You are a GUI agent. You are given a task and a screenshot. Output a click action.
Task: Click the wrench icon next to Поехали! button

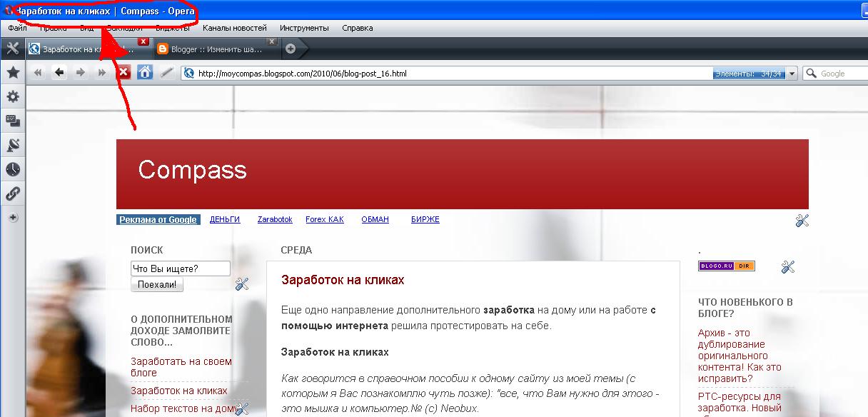click(241, 283)
